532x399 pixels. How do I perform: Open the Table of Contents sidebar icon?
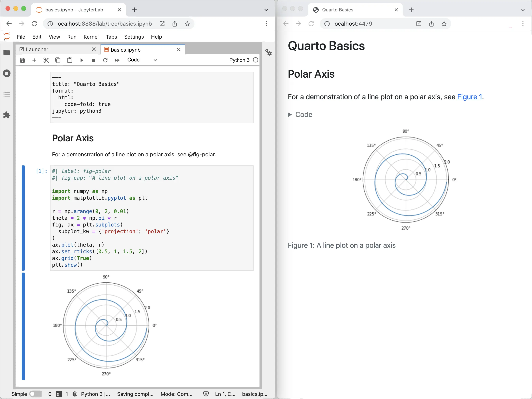[x=7, y=94]
